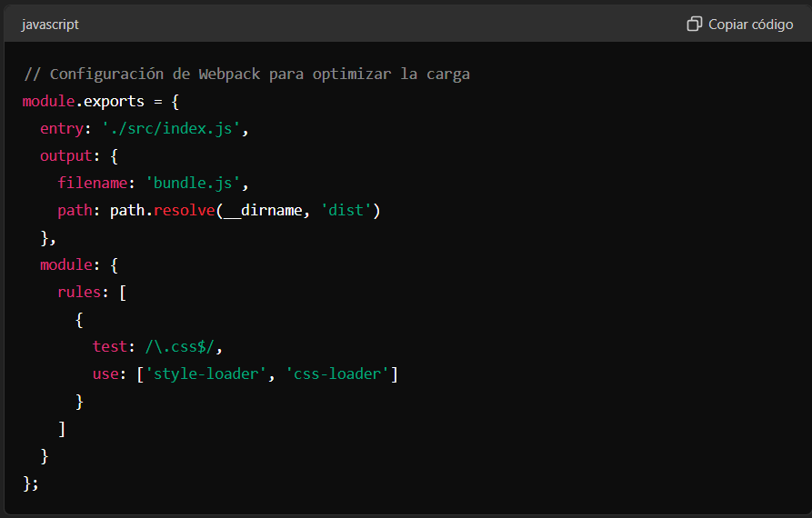Click the "test" property key
This screenshot has width=812, height=518.
(110, 346)
